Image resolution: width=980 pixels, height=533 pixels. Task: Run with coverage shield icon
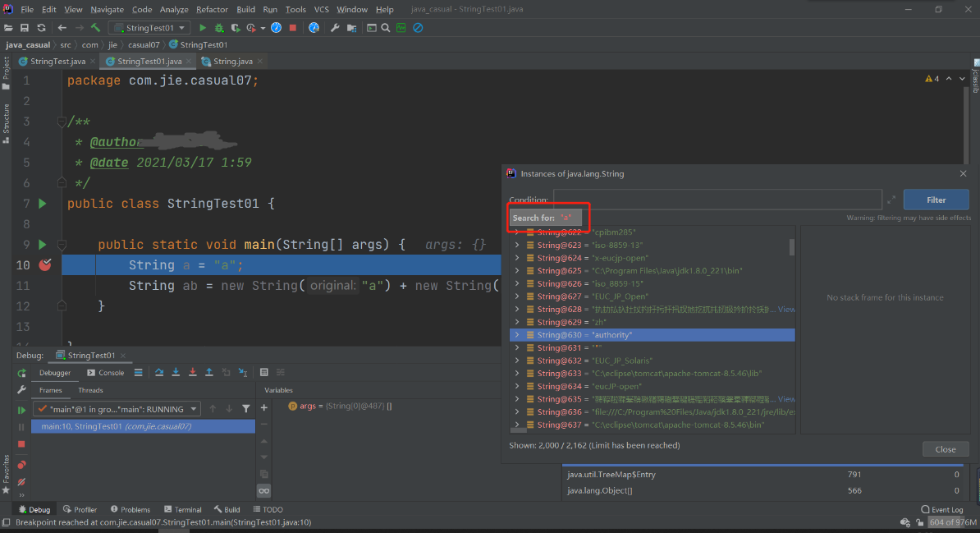tap(235, 28)
